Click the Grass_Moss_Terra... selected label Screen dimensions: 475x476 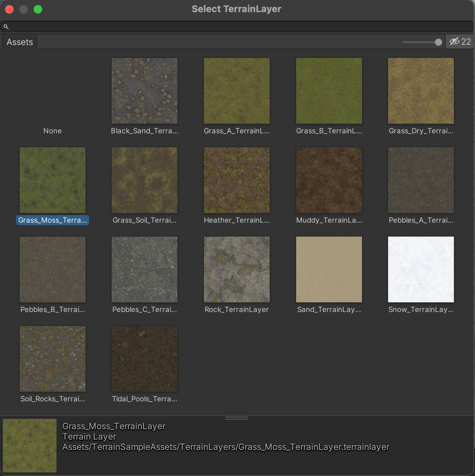[53, 220]
